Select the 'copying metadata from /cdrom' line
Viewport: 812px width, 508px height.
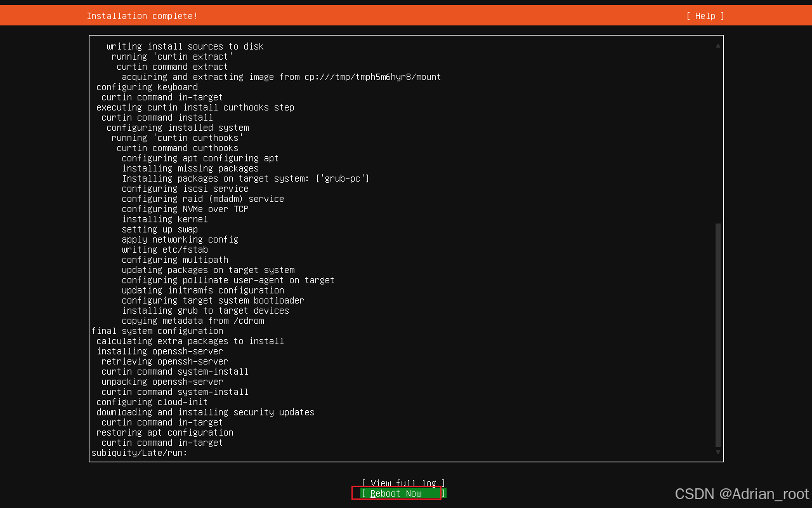[x=193, y=321]
